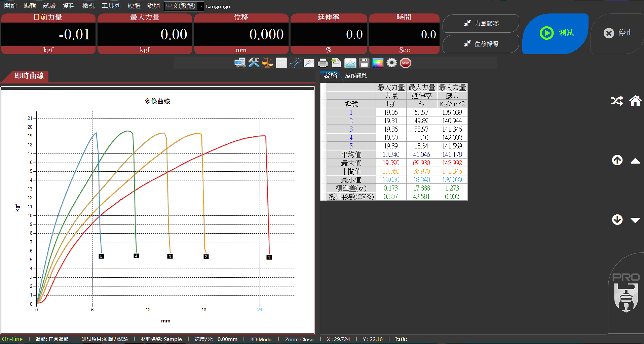
Task: Click the red STOP sign toolbar icon
Action: pyautogui.click(x=406, y=63)
